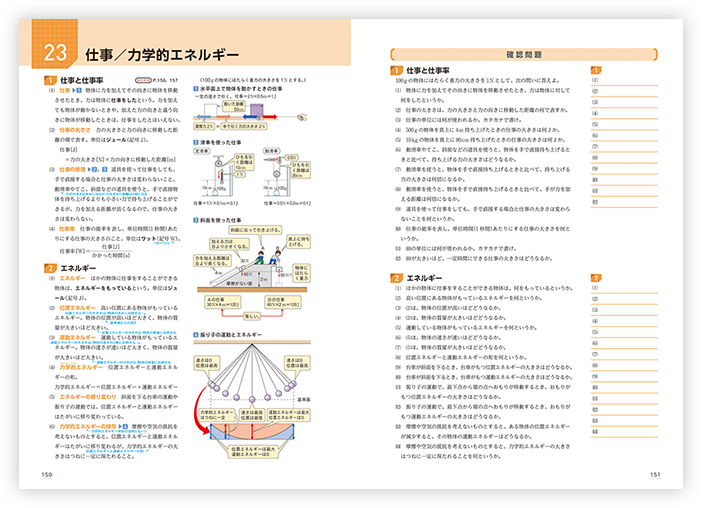Click the blue figure 4 icon for 振り子の運動とエネルギー
Screen dimensions: 702x508
[195, 334]
